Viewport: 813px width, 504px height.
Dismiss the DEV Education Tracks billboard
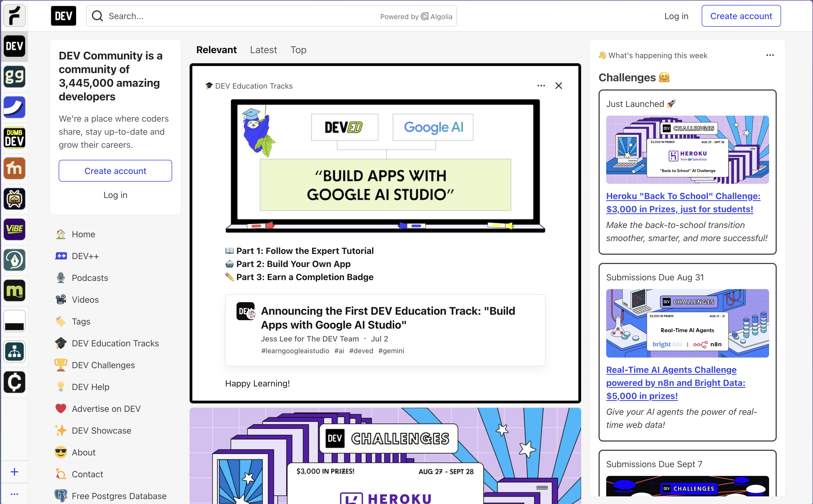click(558, 86)
